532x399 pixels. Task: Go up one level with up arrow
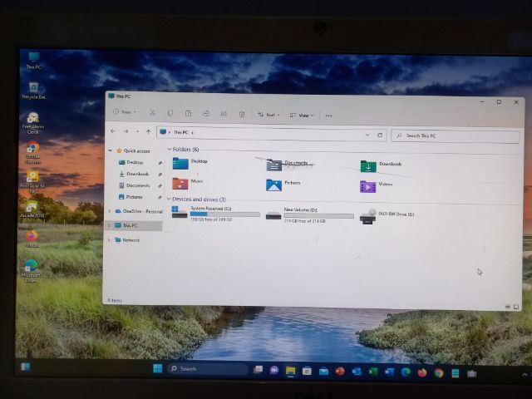point(148,131)
